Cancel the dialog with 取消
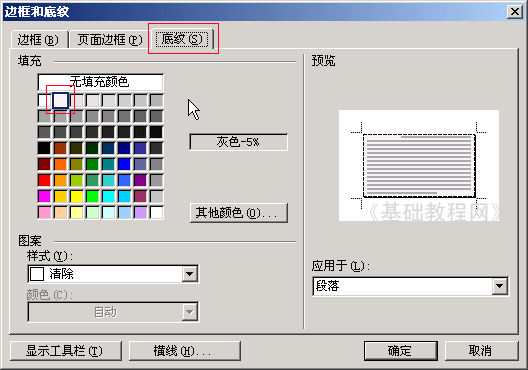 481,351
